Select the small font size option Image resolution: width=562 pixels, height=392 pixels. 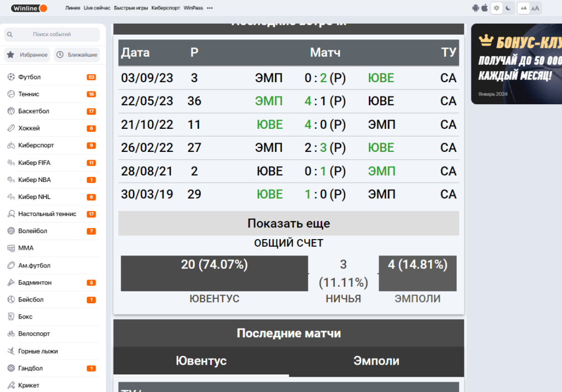click(524, 8)
